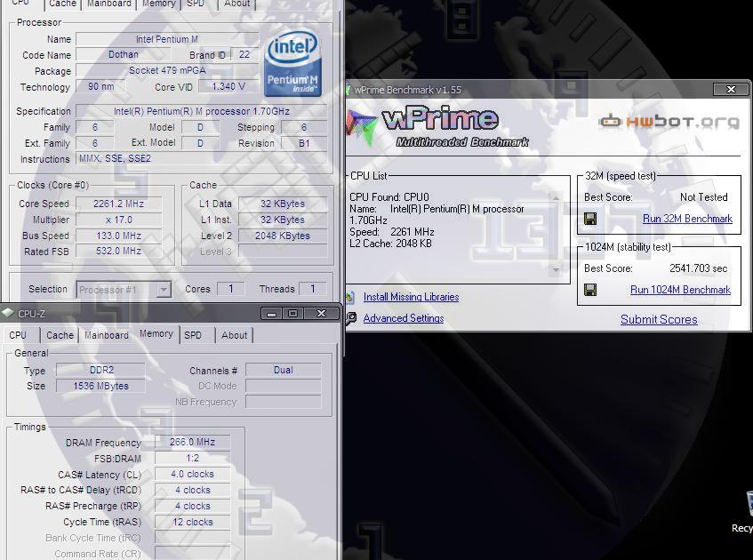Click the RAS# Precharge tRP value
Viewport: 753px width, 560px height.
coord(193,506)
